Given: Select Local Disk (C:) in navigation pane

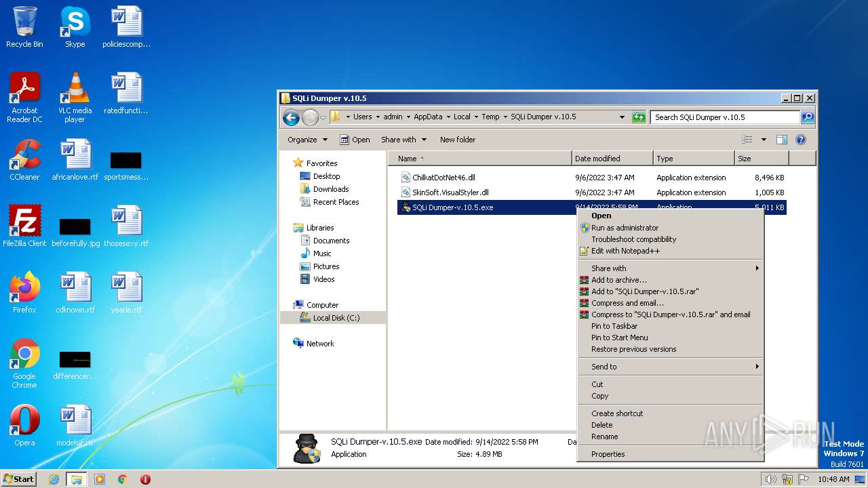Looking at the screenshot, I should click(333, 318).
